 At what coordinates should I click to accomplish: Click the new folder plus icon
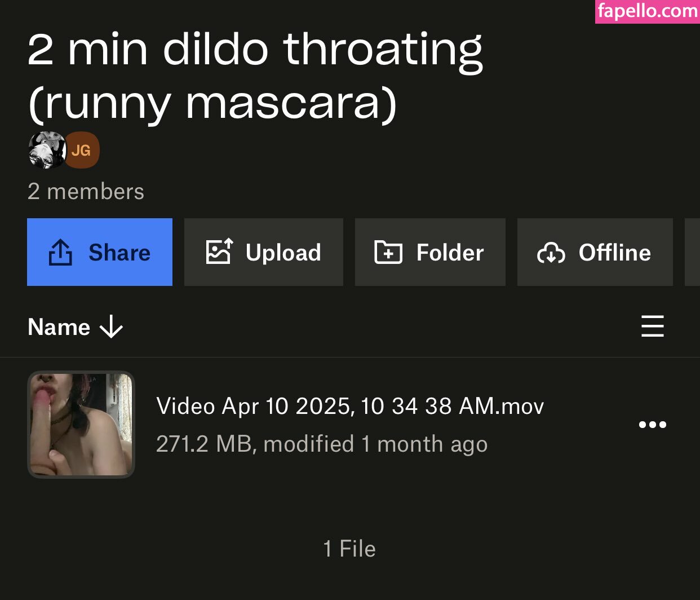coord(388,252)
